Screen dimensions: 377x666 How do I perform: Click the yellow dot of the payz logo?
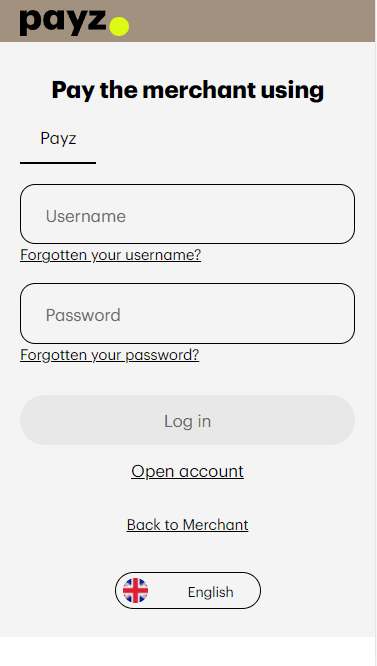(119, 26)
